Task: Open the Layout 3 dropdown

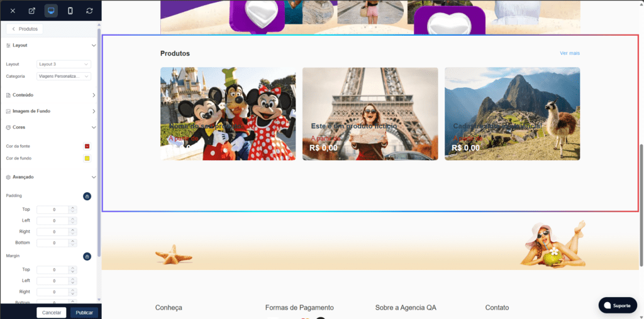Action: [64, 64]
